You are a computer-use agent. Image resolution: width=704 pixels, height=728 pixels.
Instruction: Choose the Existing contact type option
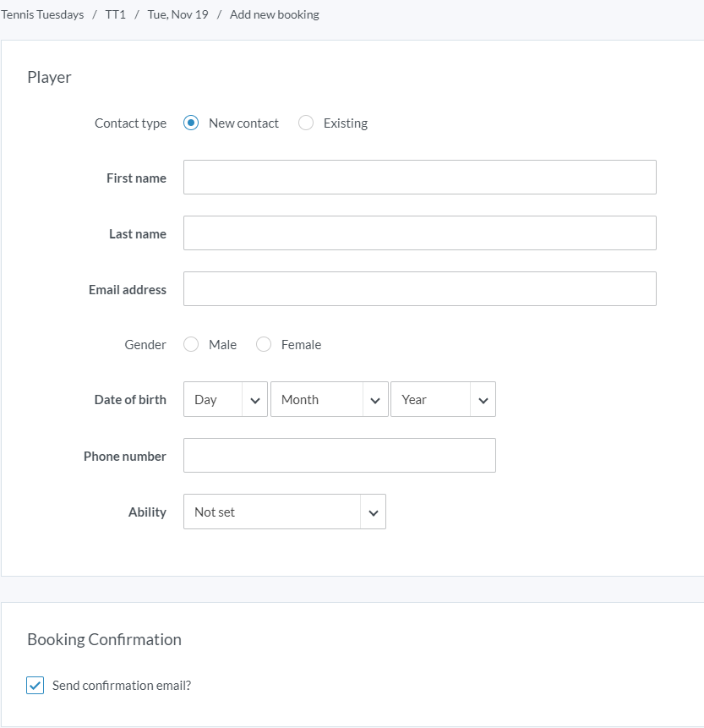[x=306, y=123]
